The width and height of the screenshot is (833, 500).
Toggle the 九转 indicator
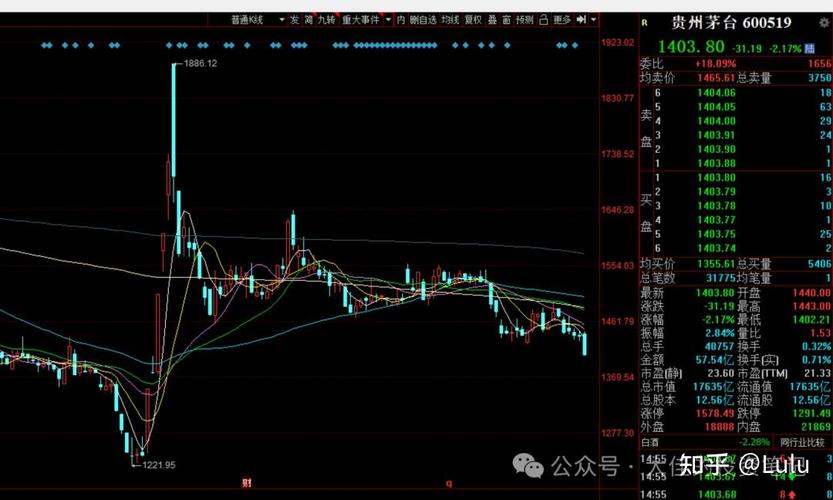click(327, 20)
